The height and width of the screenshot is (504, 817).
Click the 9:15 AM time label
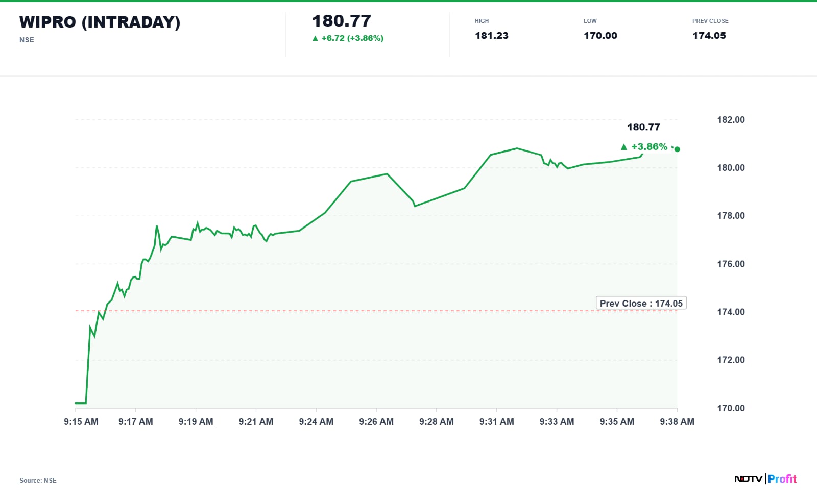(81, 422)
